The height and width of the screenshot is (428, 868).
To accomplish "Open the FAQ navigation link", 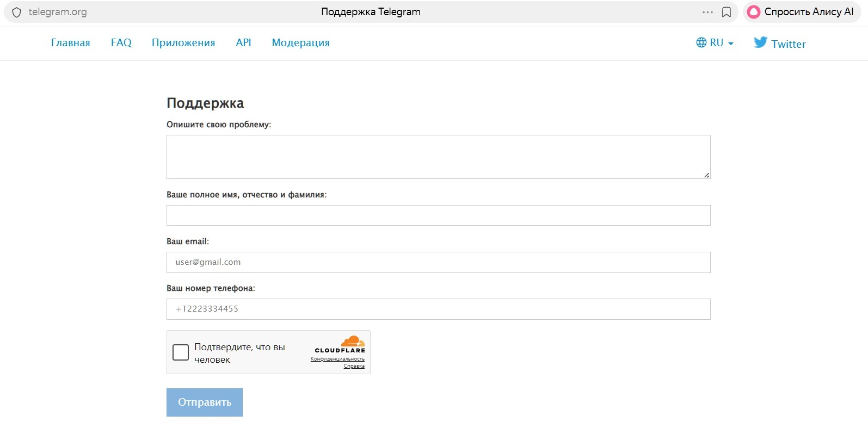I will [x=121, y=43].
